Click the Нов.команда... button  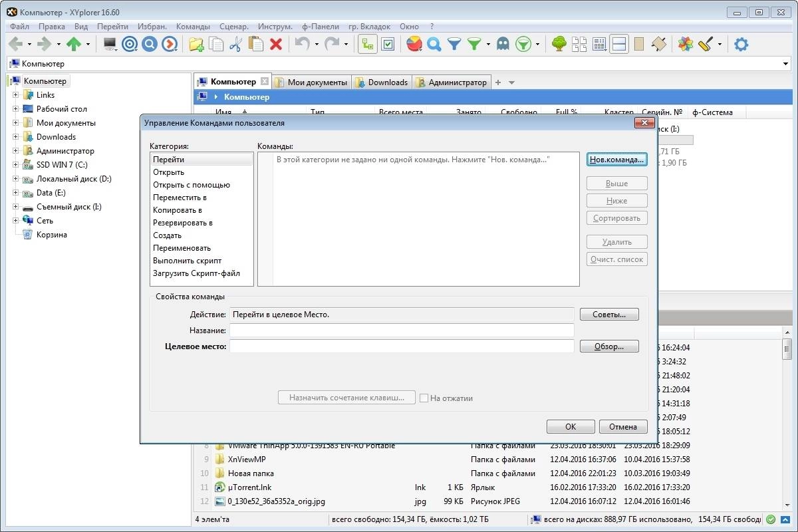pos(617,160)
